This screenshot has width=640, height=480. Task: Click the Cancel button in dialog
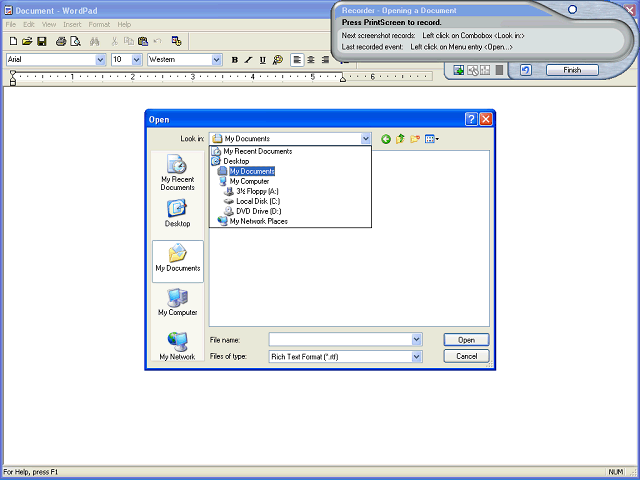click(466, 356)
